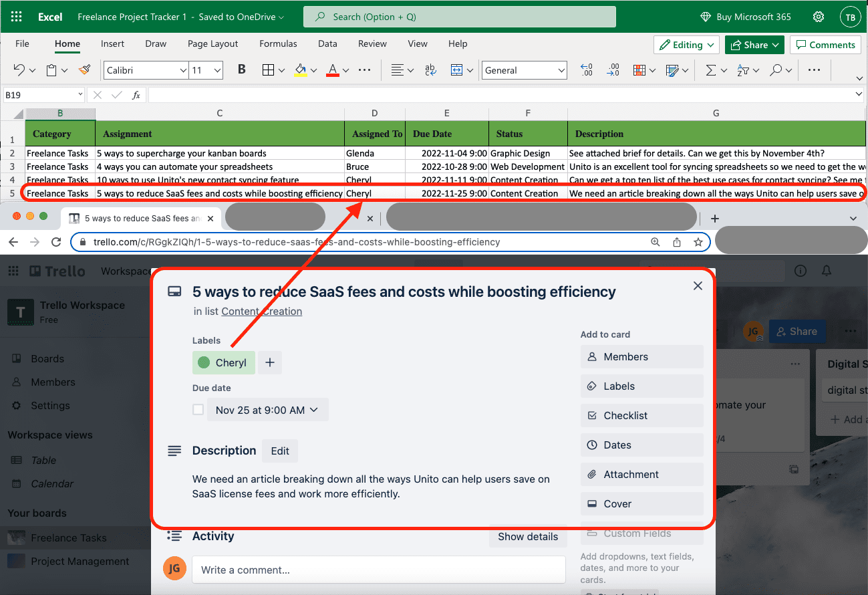Screen dimensions: 868x595
Task: Open font size 11 dropdown
Action: coord(217,70)
